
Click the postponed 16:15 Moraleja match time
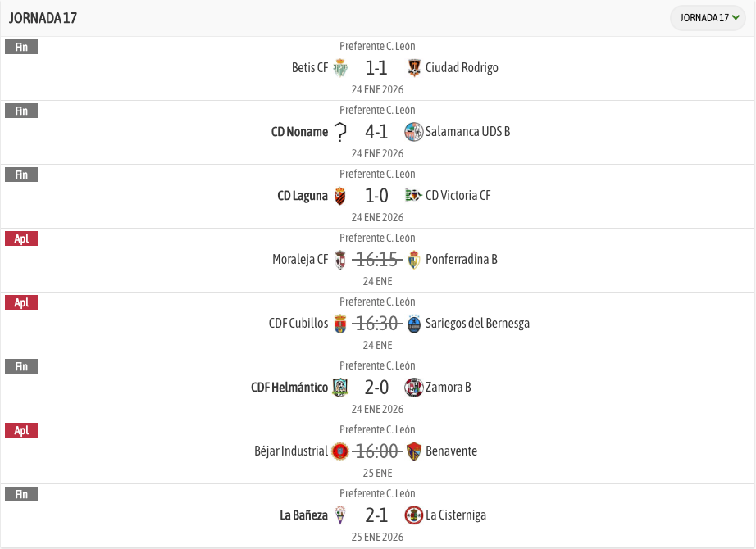pyautogui.click(x=377, y=260)
